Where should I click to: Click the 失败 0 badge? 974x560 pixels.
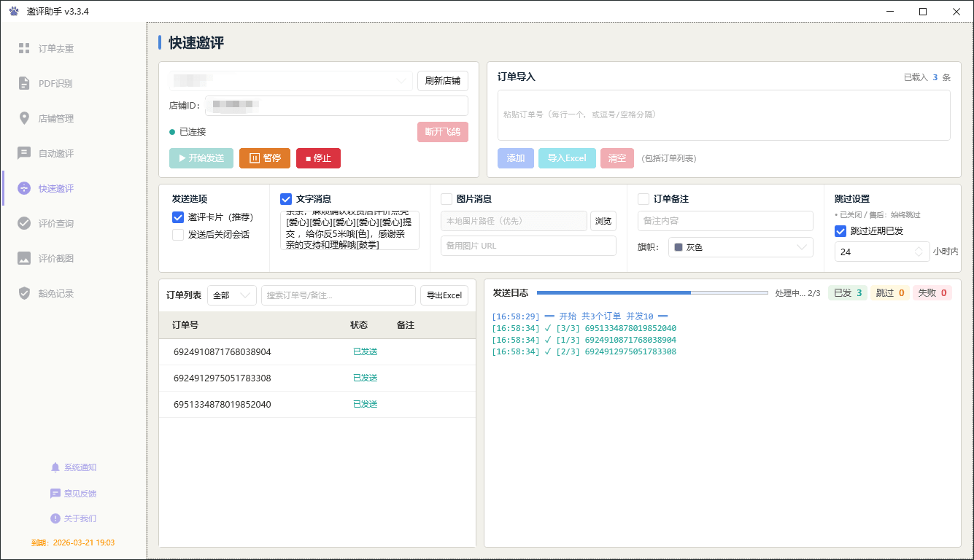(932, 293)
